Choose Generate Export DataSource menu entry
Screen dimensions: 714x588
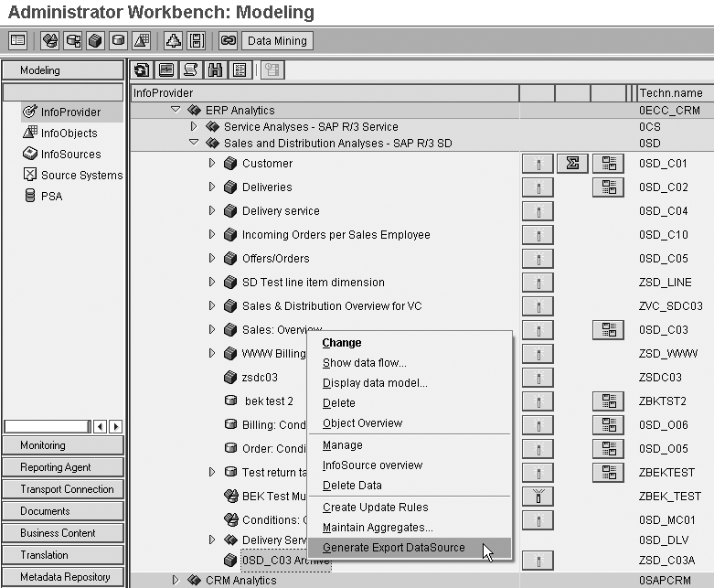[x=410, y=548]
